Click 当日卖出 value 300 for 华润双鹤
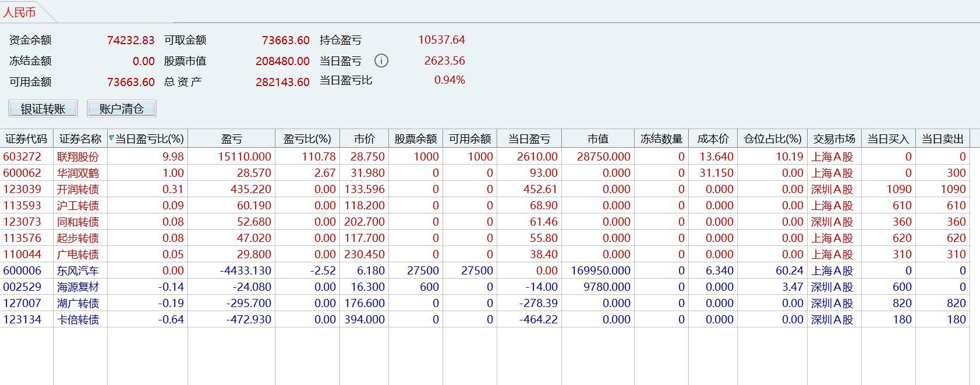This screenshot has height=385, width=980. point(956,173)
